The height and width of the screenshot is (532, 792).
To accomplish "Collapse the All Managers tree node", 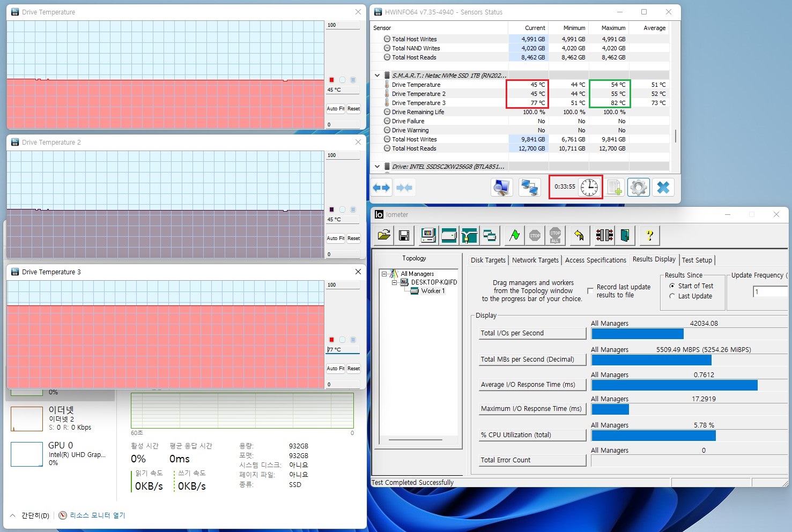I will pos(384,274).
